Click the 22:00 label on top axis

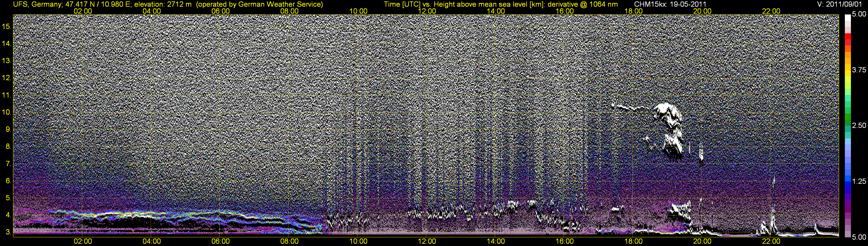[771, 11]
